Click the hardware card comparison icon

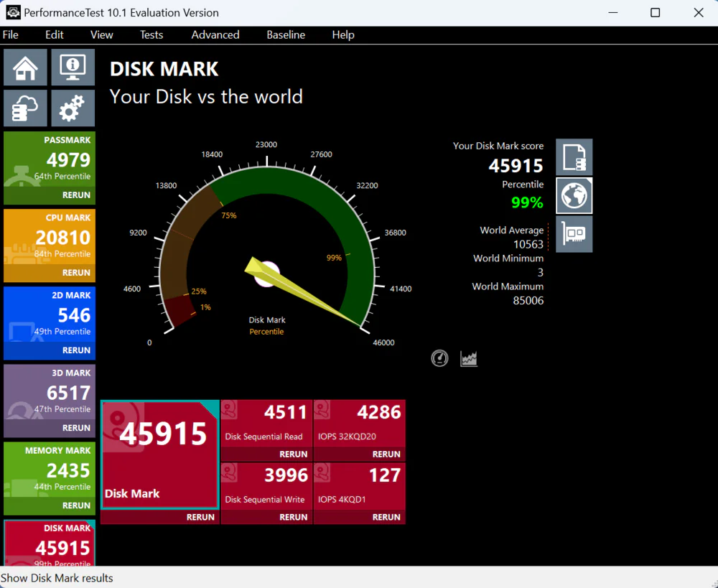574,234
